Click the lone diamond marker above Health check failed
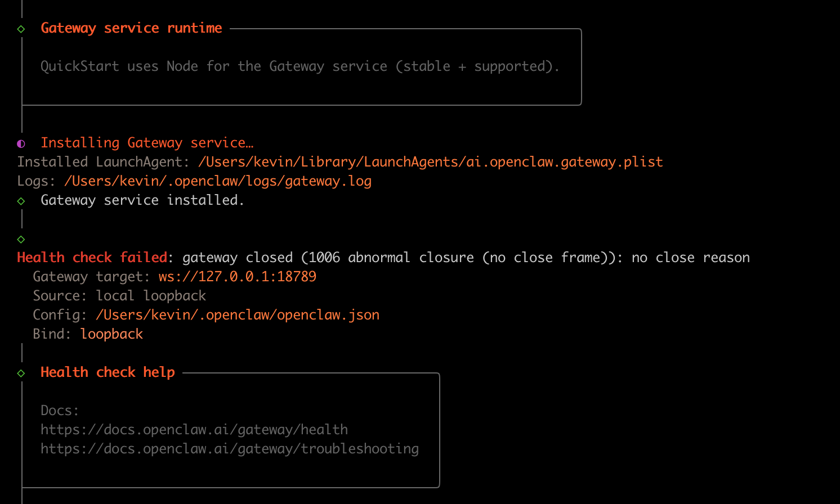Screen dimensions: 840x504 (21, 239)
